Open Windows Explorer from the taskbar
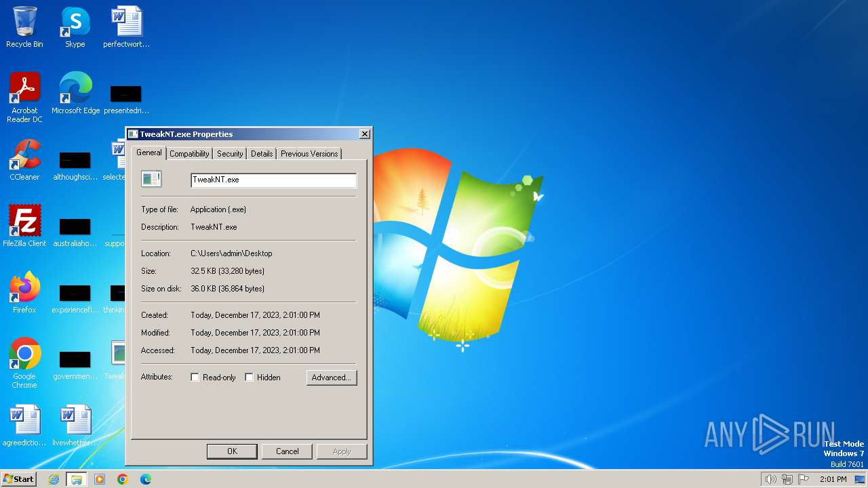868x488 pixels. pos(77,479)
